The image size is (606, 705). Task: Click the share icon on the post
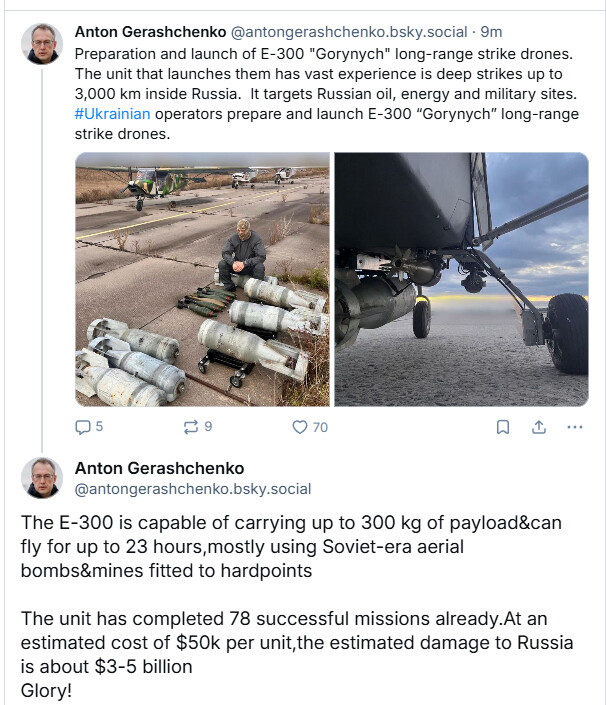(x=538, y=427)
